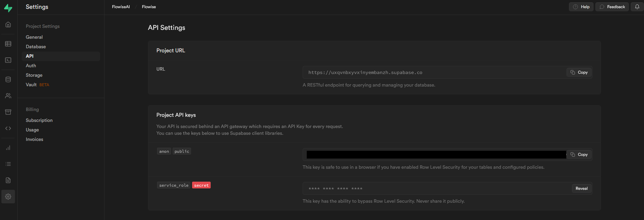
Task: Select General in Project Settings
Action: 34,37
